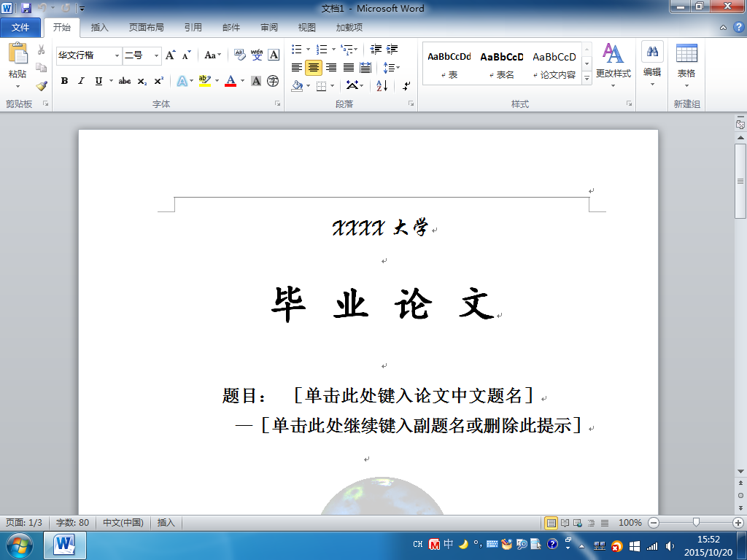Click the 中文(中国) language indicator
The image size is (747, 560).
123,523
